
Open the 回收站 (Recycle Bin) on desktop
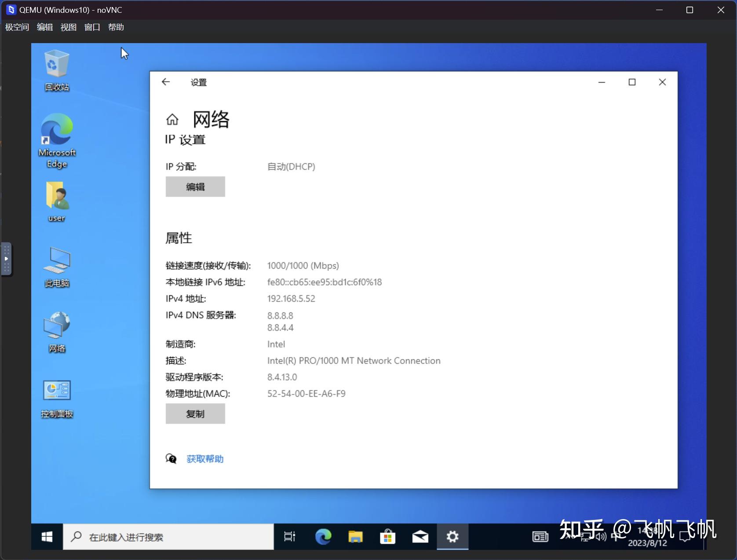click(x=56, y=70)
